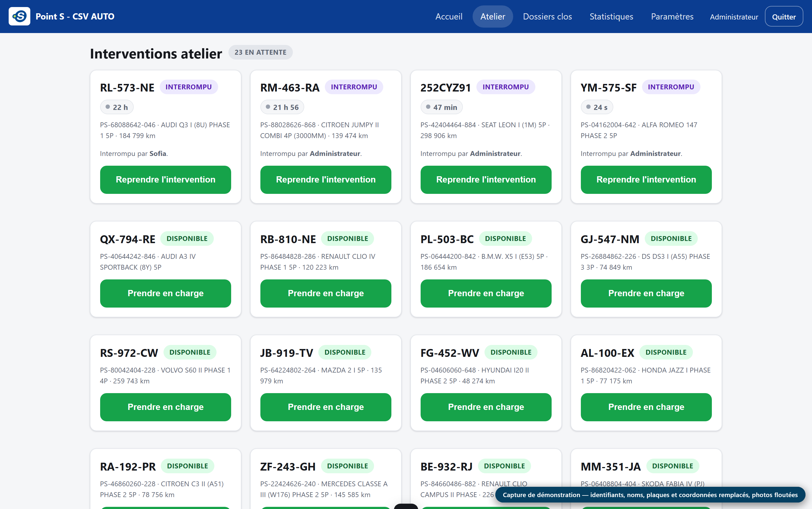Click plate number RL-573-NE

(x=127, y=87)
